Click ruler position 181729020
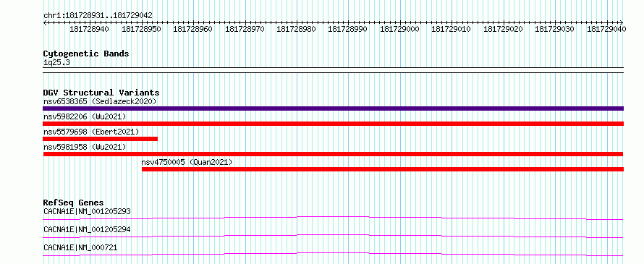Screen dimensions: 644x264 click(x=503, y=29)
